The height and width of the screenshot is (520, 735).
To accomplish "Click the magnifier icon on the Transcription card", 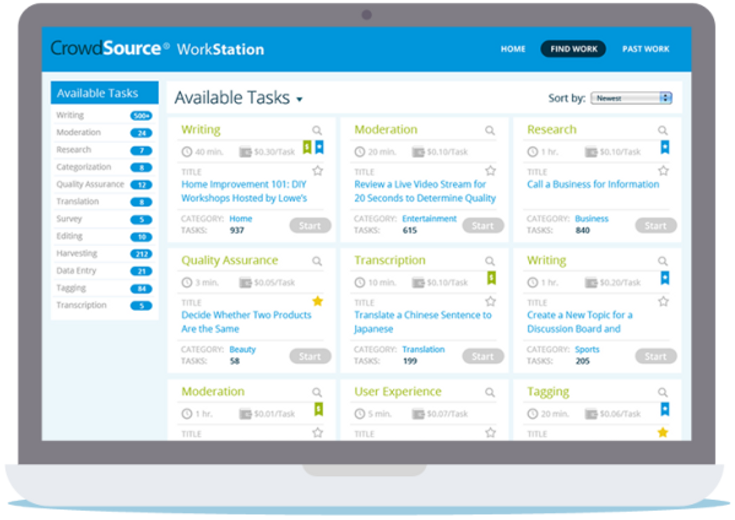I will click(x=490, y=261).
